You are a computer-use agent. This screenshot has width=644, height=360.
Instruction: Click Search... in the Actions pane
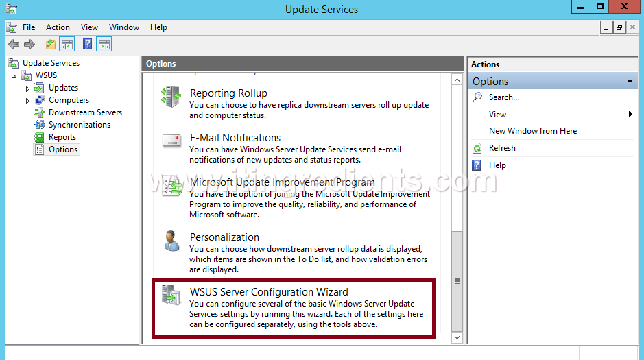[x=503, y=97]
